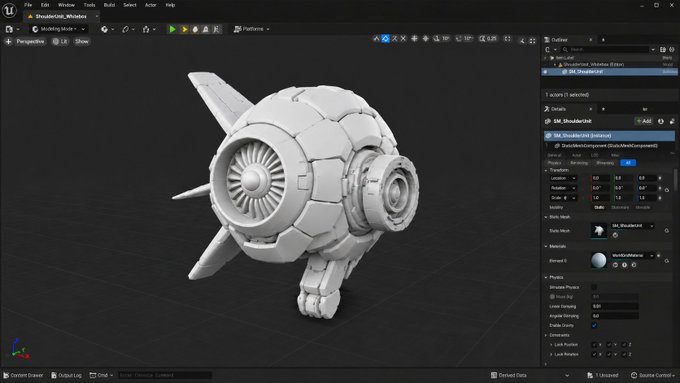This screenshot has height=383, width=680.
Task: Toggle scale snap value 0.25
Action: click(x=488, y=39)
